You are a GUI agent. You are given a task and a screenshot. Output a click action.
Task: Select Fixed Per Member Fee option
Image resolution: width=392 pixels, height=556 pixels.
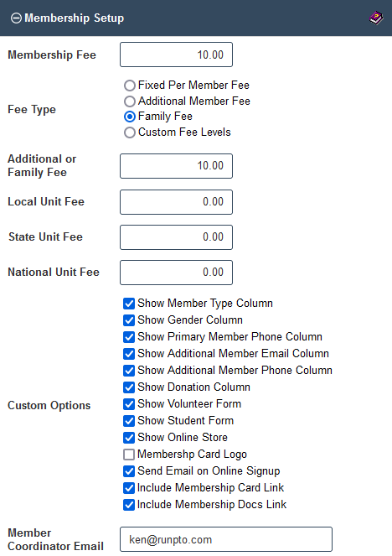[x=130, y=86]
